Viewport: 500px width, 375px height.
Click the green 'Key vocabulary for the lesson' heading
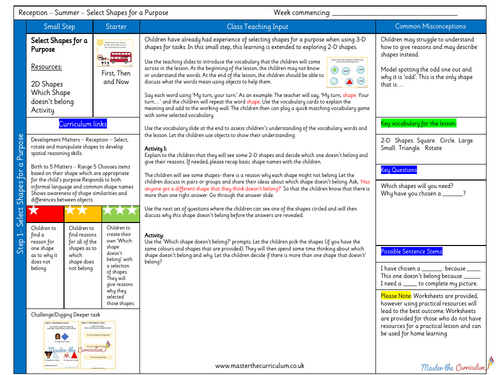tap(418, 123)
